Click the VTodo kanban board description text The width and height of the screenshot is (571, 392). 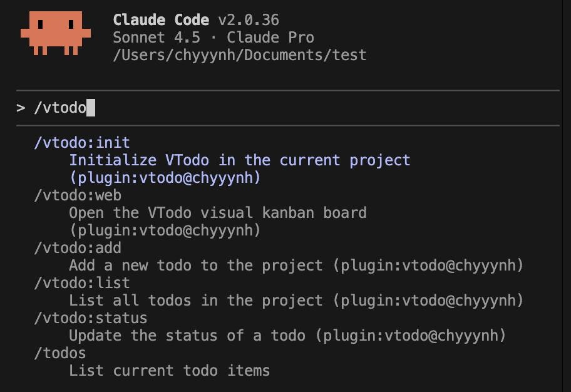pyautogui.click(x=216, y=212)
